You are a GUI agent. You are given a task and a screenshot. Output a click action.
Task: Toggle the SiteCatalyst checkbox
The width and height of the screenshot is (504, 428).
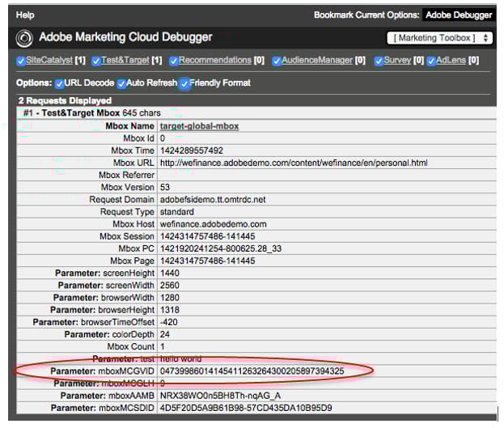pyautogui.click(x=21, y=61)
